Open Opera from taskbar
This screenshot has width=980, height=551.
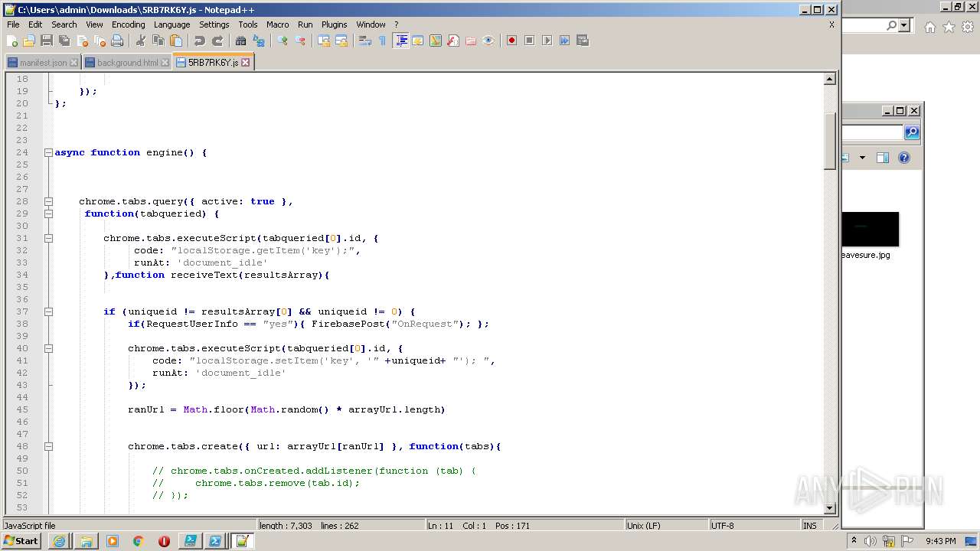coord(164,541)
